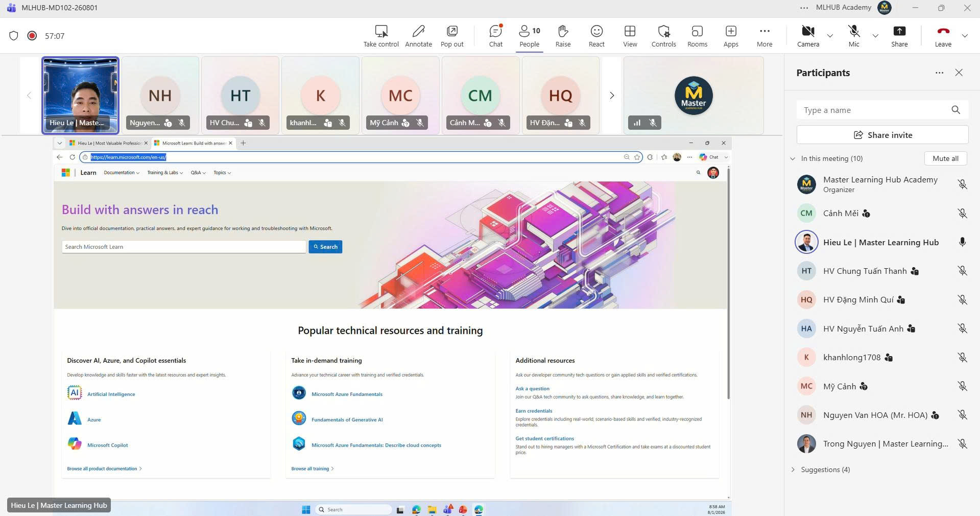The width and height of the screenshot is (980, 516).
Task: Select Trong Nguyen in participants list
Action: [882, 444]
